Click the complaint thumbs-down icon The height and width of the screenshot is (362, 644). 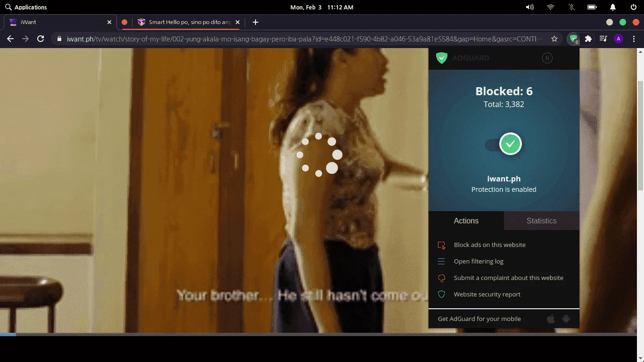442,278
